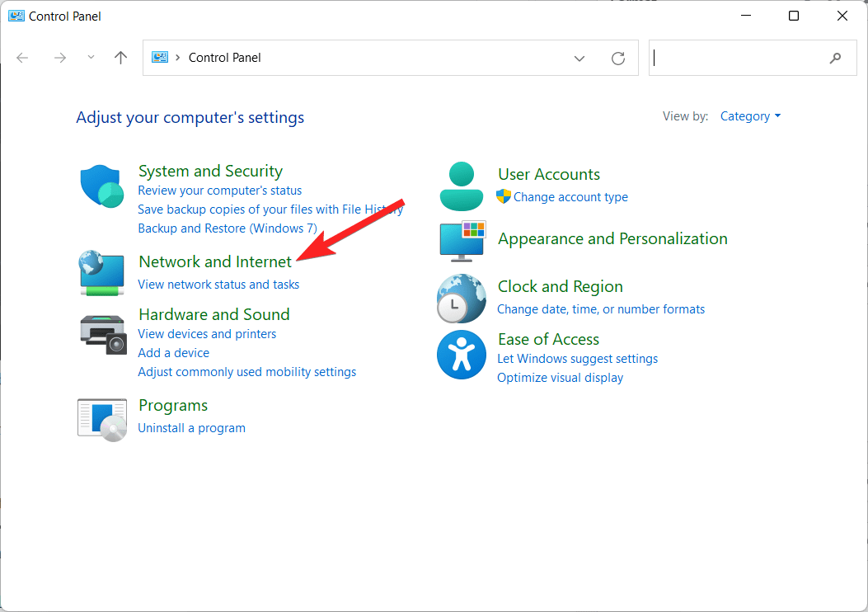The height and width of the screenshot is (612, 868).
Task: Click the Clock and Region clock icon
Action: (x=461, y=299)
